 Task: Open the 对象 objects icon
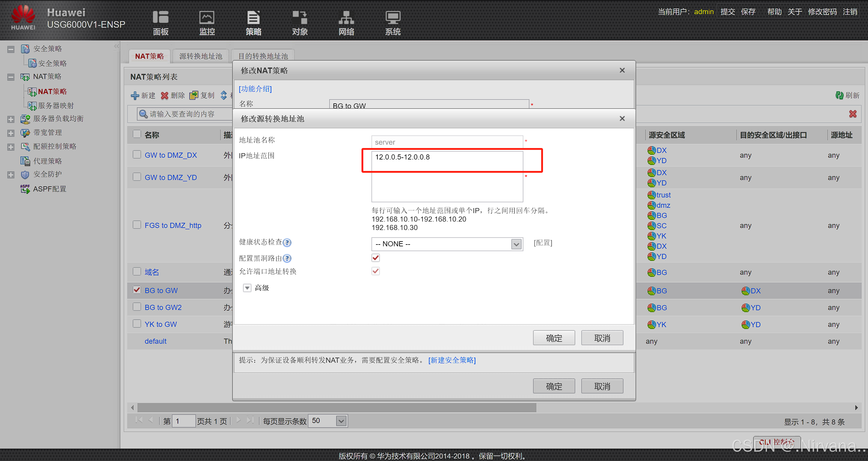pyautogui.click(x=300, y=17)
